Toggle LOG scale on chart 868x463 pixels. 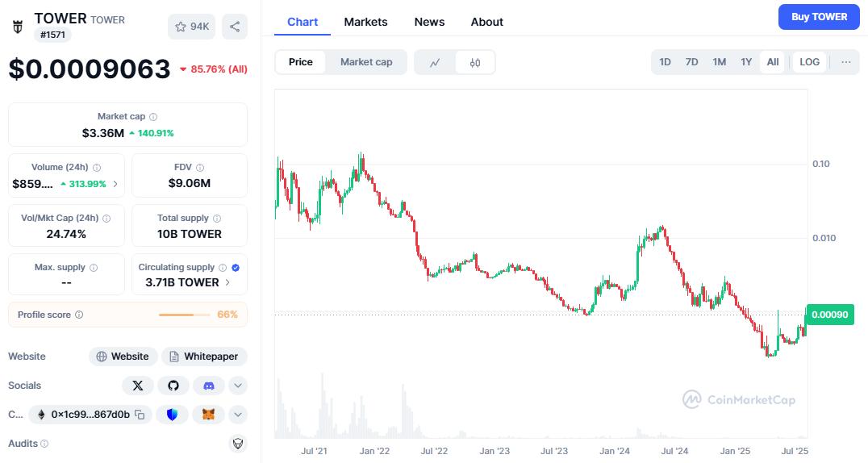[809, 62]
